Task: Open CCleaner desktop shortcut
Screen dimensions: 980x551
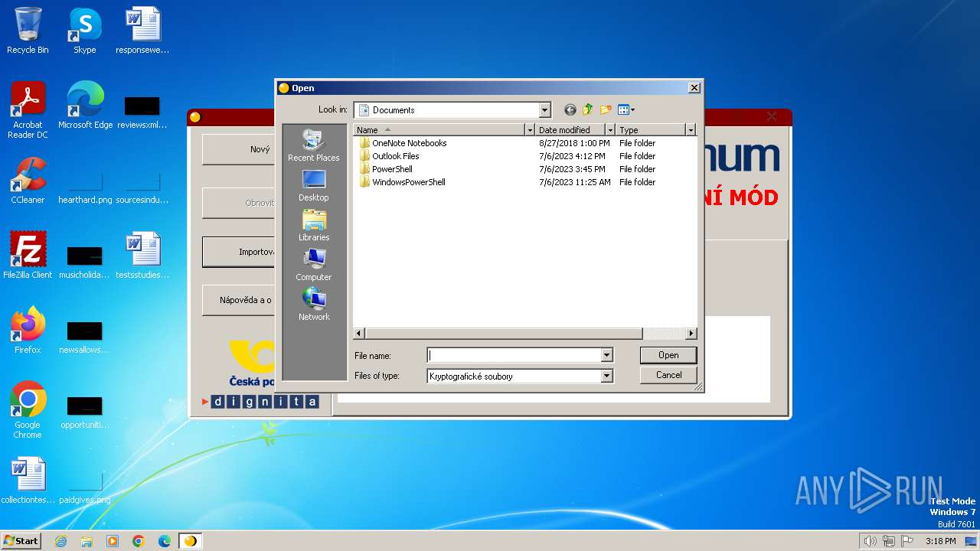Action: tap(28, 181)
